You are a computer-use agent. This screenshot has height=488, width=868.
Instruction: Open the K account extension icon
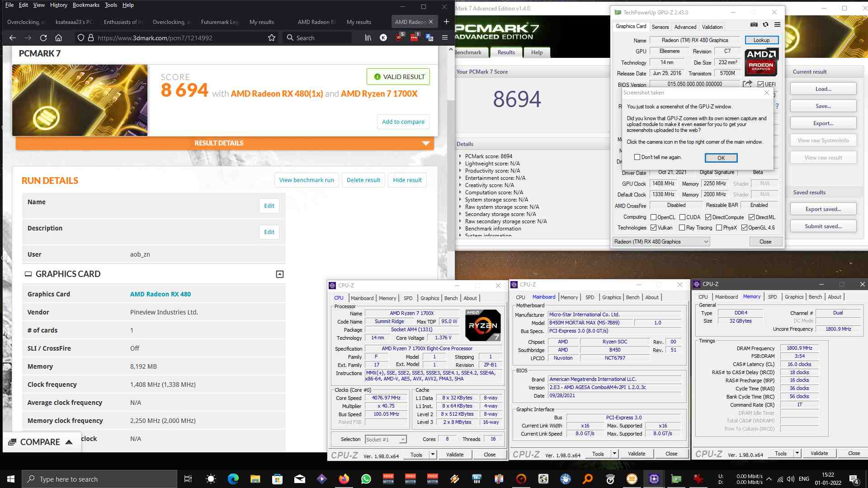(383, 38)
